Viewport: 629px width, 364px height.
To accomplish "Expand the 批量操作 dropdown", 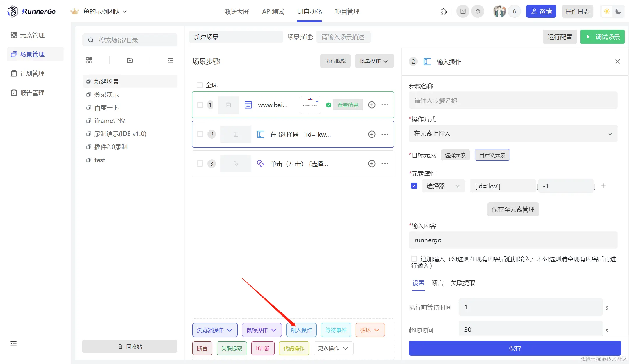I will point(374,61).
